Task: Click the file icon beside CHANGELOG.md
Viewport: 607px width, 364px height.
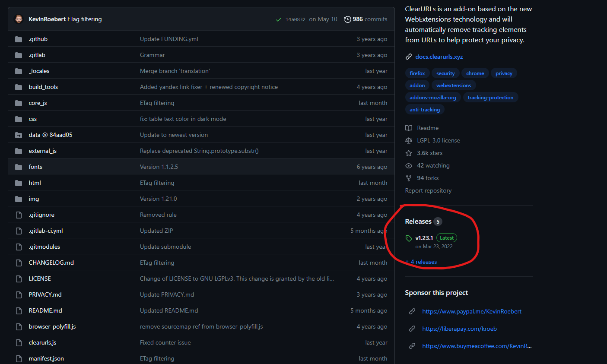Action: click(19, 263)
